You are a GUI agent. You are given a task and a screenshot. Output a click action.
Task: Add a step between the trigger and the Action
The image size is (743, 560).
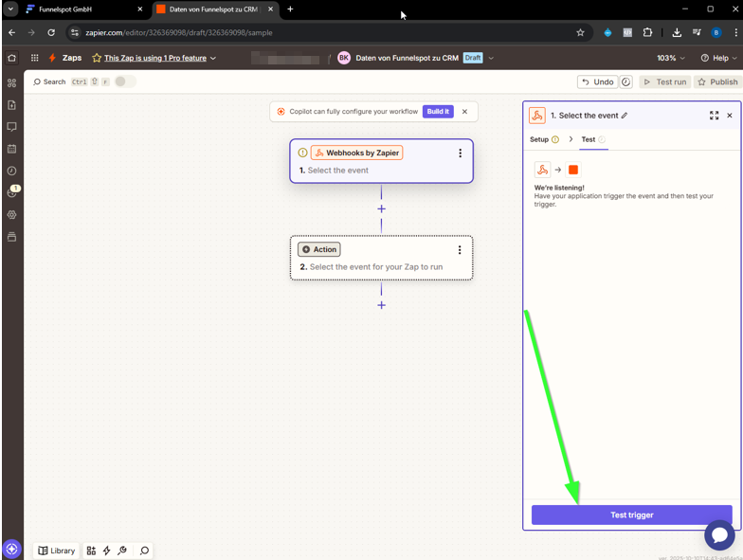pos(381,208)
